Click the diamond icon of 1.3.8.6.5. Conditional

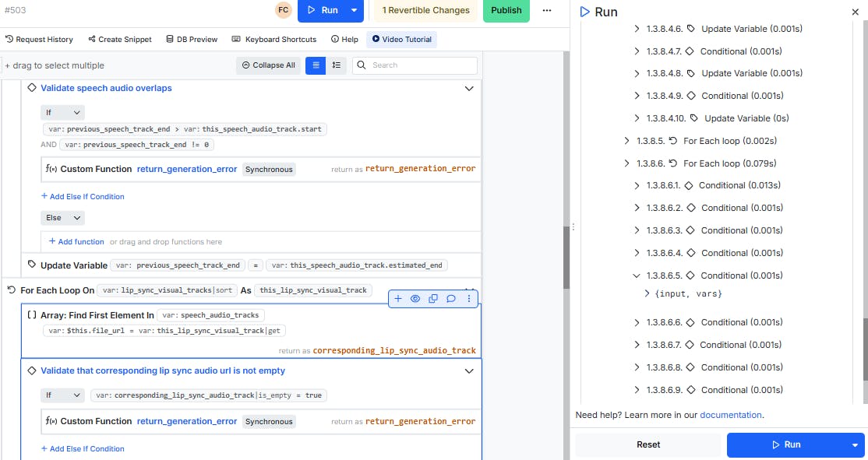coord(690,276)
